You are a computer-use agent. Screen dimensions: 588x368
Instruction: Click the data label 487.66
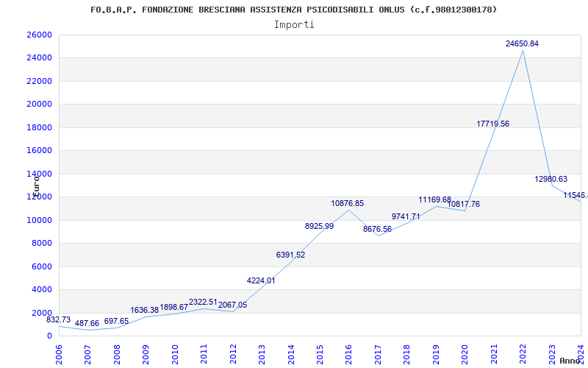(87, 323)
